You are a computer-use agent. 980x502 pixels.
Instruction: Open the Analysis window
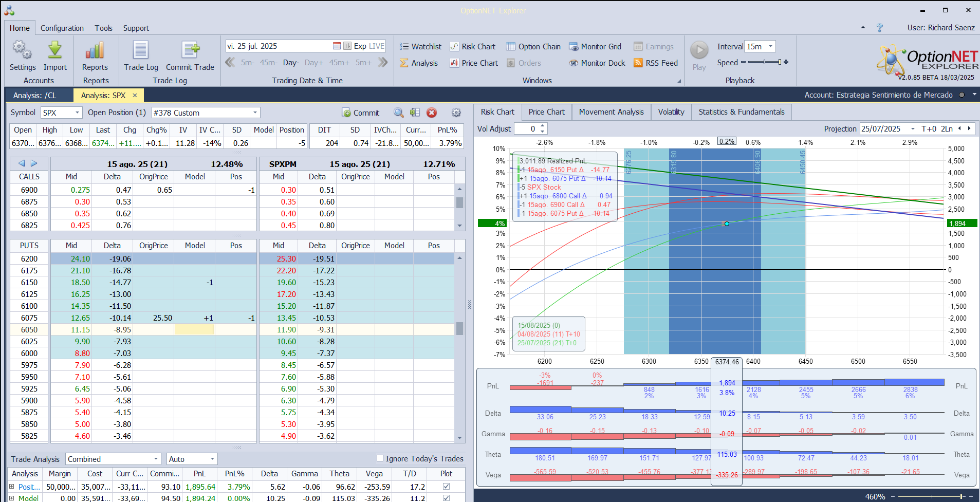pyautogui.click(x=419, y=63)
